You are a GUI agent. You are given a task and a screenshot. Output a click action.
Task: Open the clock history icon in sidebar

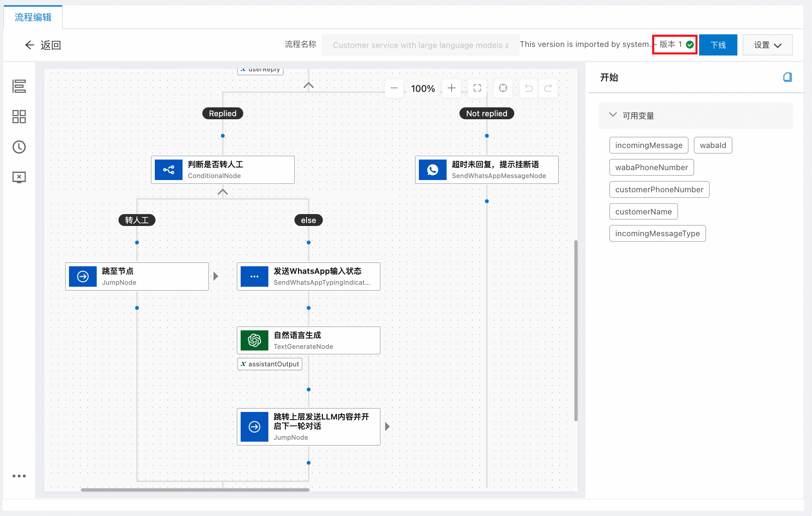tap(19, 147)
